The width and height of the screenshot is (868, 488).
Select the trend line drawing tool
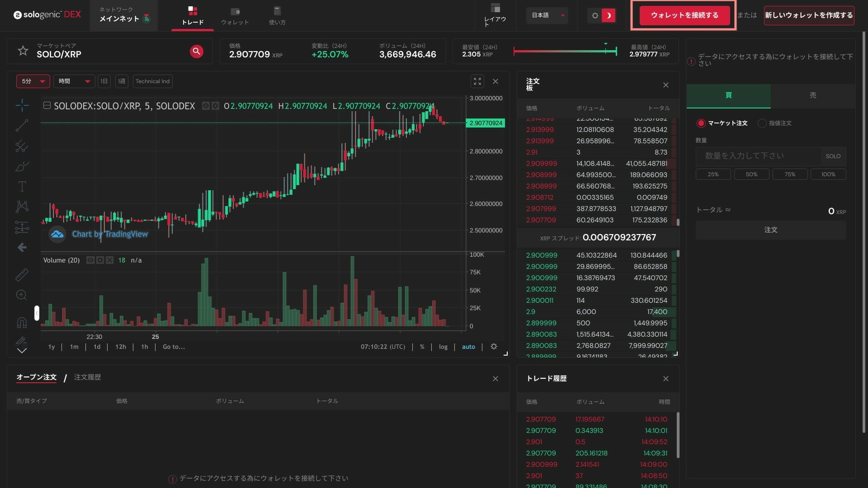[22, 126]
